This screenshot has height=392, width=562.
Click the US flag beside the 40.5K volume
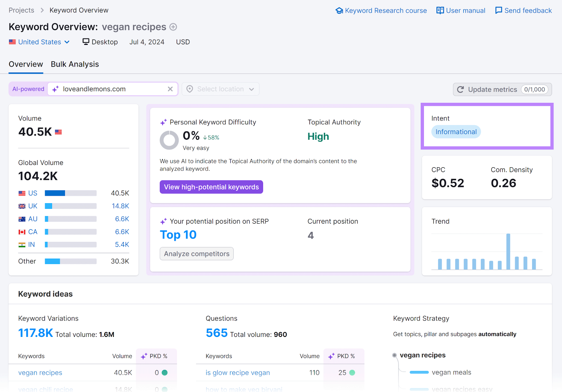pos(58,132)
